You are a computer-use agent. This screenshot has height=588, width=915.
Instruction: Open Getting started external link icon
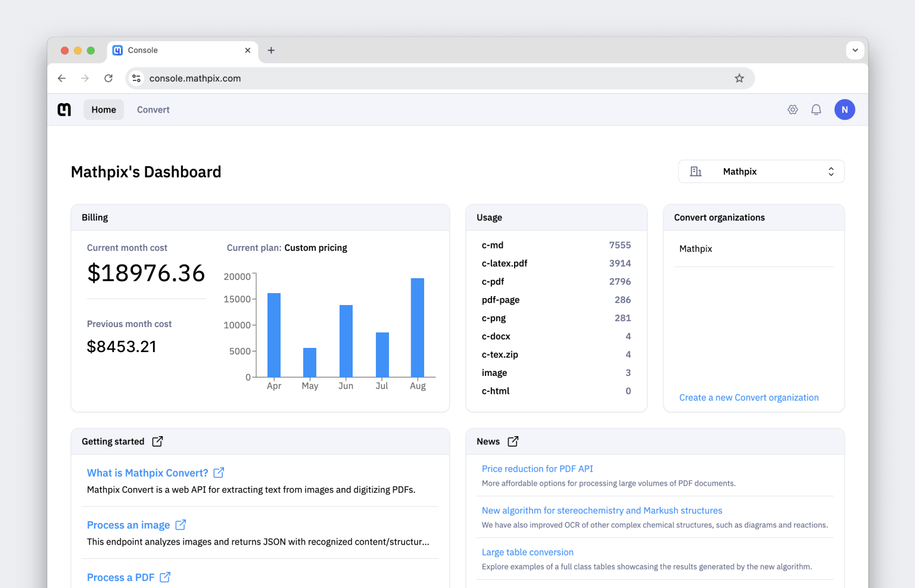pyautogui.click(x=157, y=441)
